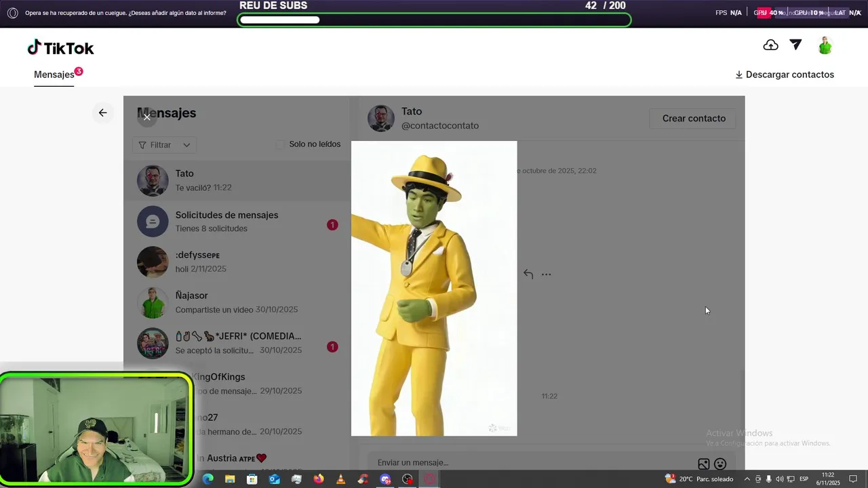Click the microphone tray icon
The image size is (868, 488).
pos(768,479)
